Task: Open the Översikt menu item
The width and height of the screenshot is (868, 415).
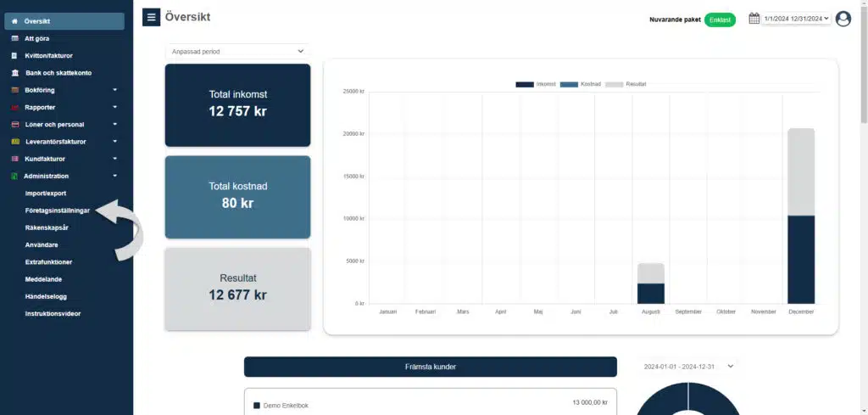Action: point(64,21)
